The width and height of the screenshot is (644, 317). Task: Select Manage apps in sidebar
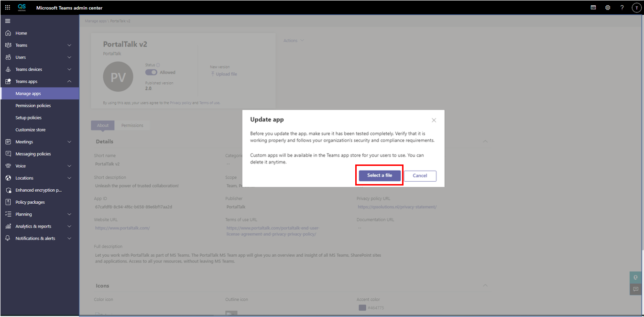[x=40, y=94]
